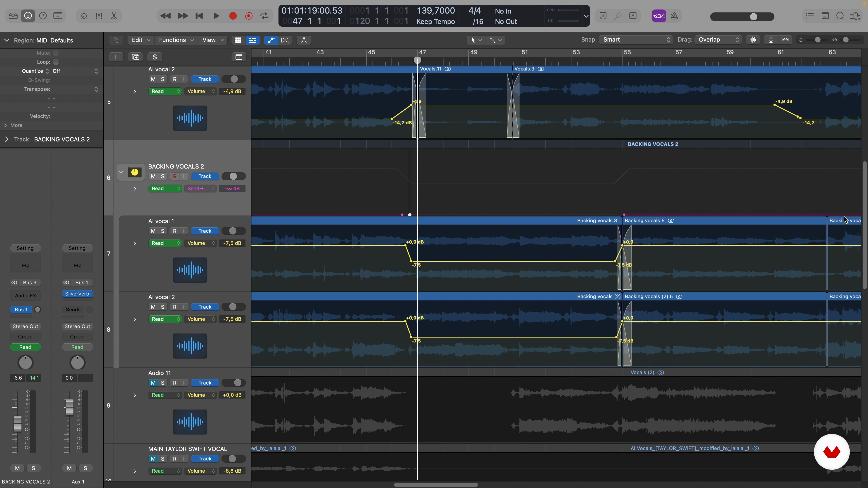Unmute the Audio 11 track
868x488 pixels.
click(x=153, y=383)
